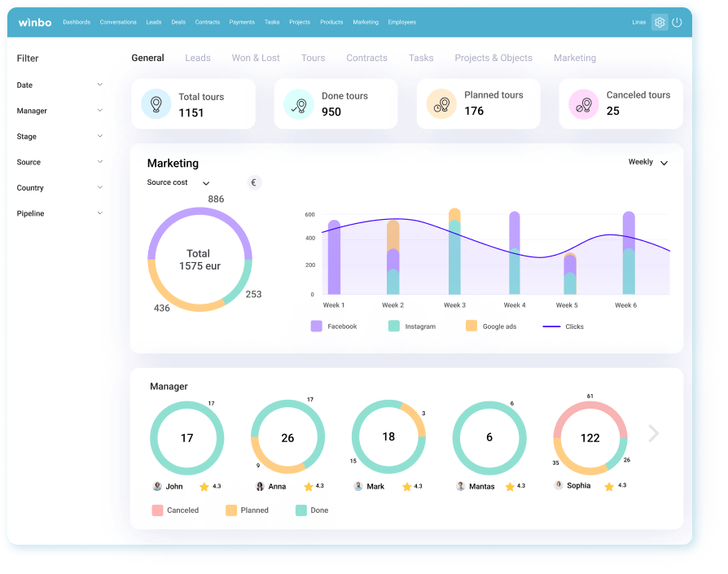This screenshot has height=574, width=728.
Task: Show next managers with right arrow
Action: point(653,433)
